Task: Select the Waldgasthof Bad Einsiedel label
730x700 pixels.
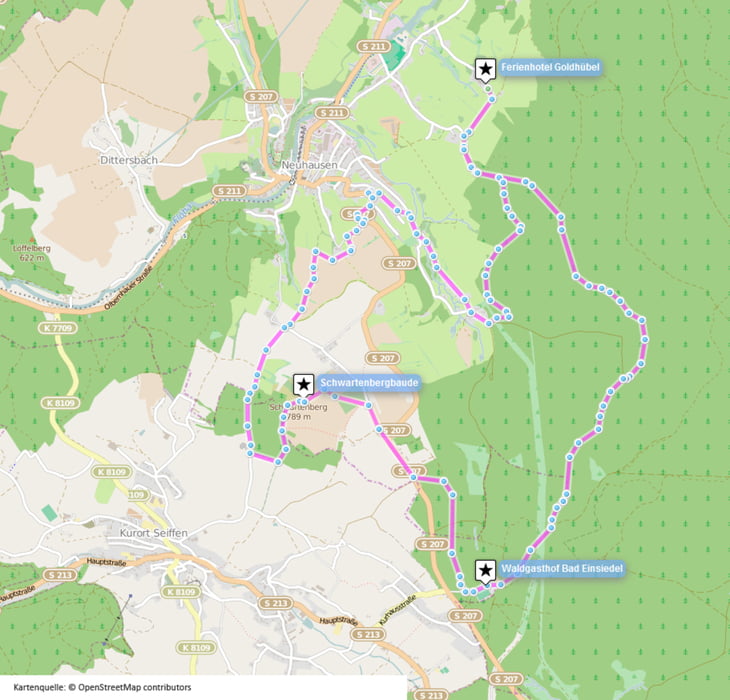Action: point(561,568)
